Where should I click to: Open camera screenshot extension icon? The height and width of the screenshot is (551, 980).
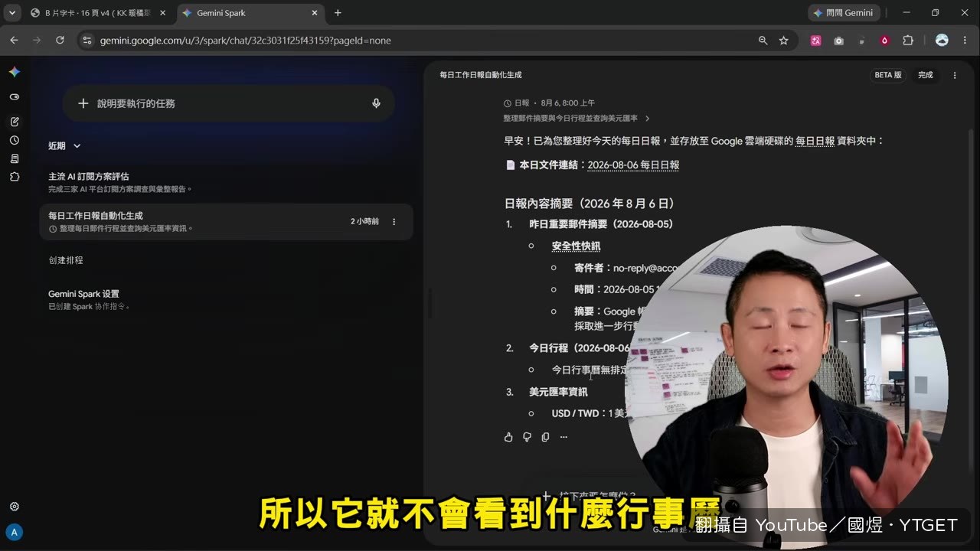click(x=838, y=41)
